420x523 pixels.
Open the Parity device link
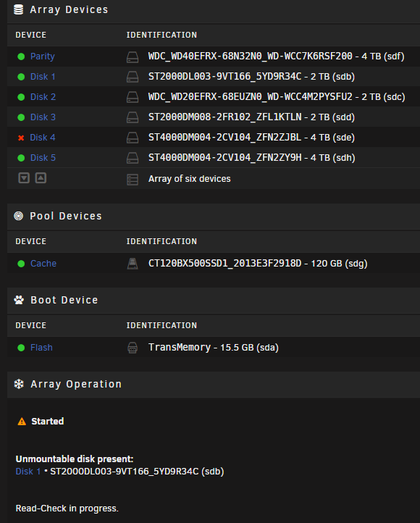tap(42, 57)
